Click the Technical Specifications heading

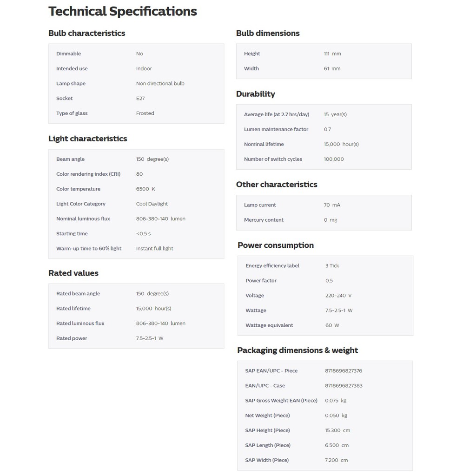point(123,12)
